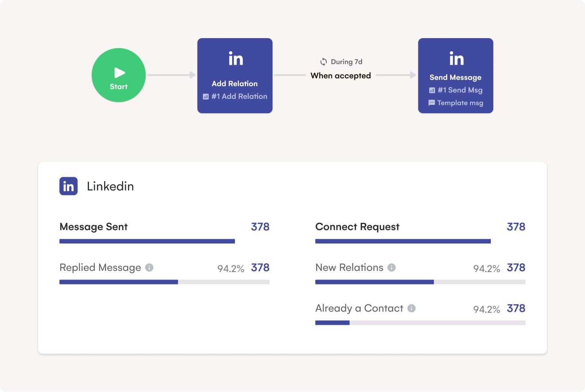The width and height of the screenshot is (585, 392).
Task: Click the stats icon beside #1 Send Msg
Action: 432,90
